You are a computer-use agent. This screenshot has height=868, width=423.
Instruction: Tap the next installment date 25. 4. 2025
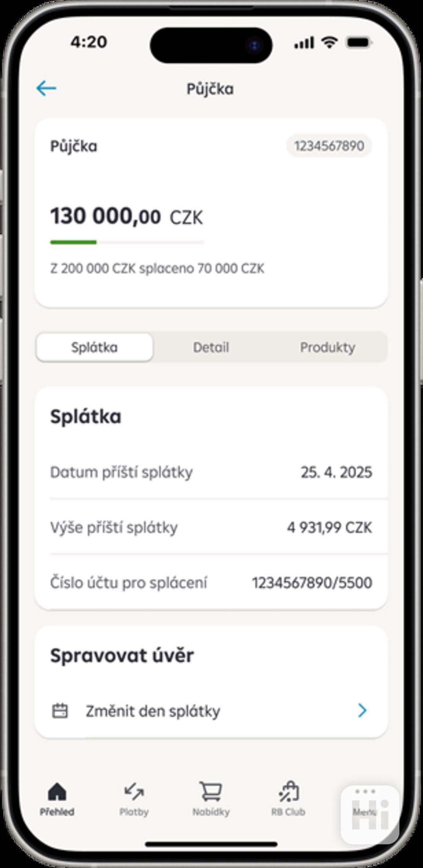(336, 472)
